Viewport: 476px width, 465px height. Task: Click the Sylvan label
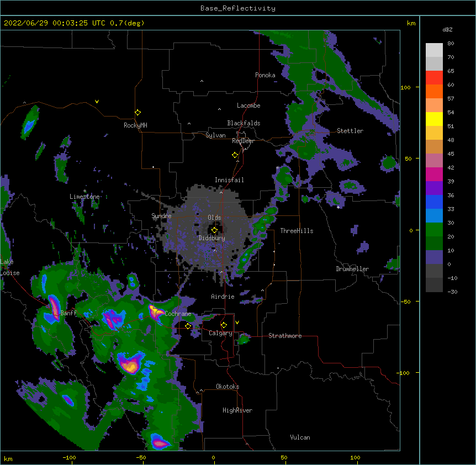[215, 135]
